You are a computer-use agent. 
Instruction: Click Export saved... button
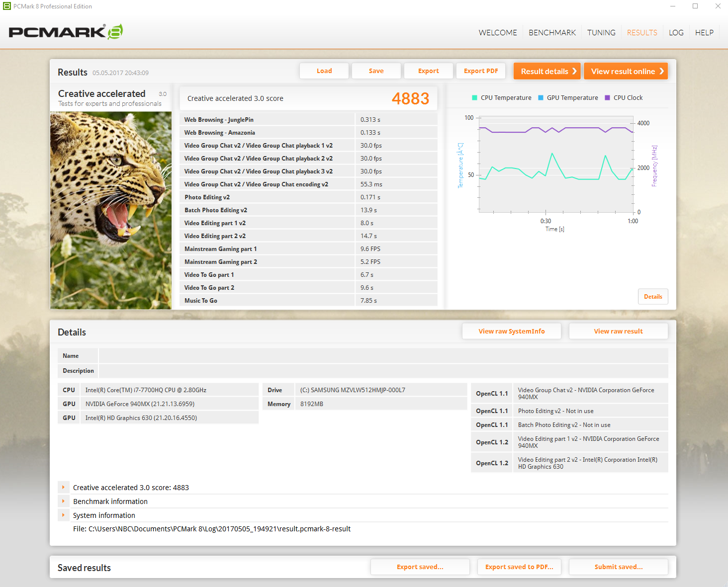(420, 567)
